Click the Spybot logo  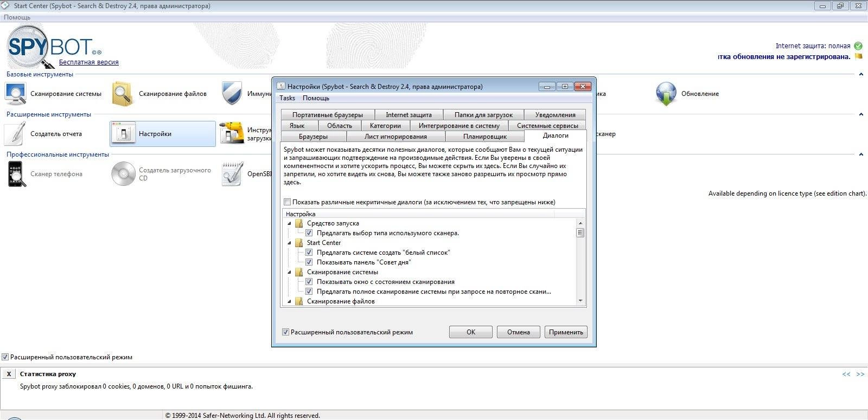tap(54, 48)
